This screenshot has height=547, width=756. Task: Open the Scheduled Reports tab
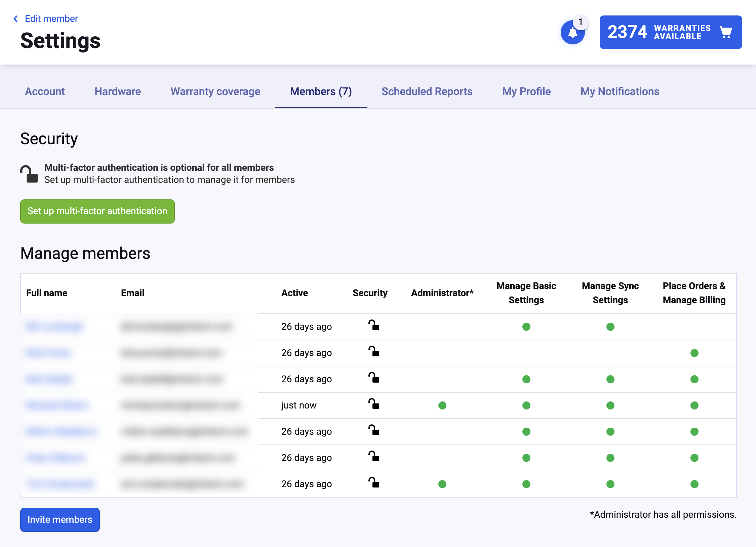(427, 91)
